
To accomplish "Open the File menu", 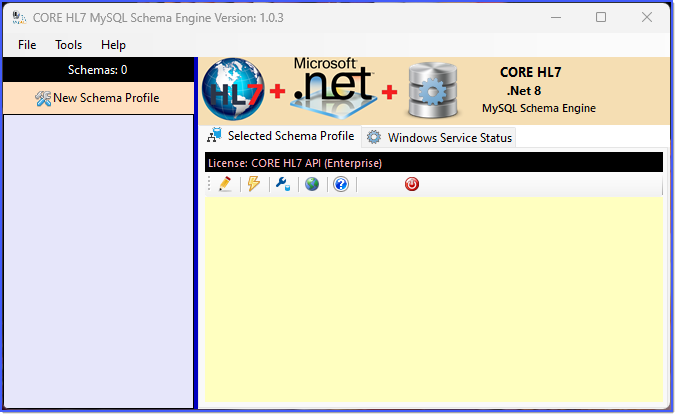I will coord(27,45).
